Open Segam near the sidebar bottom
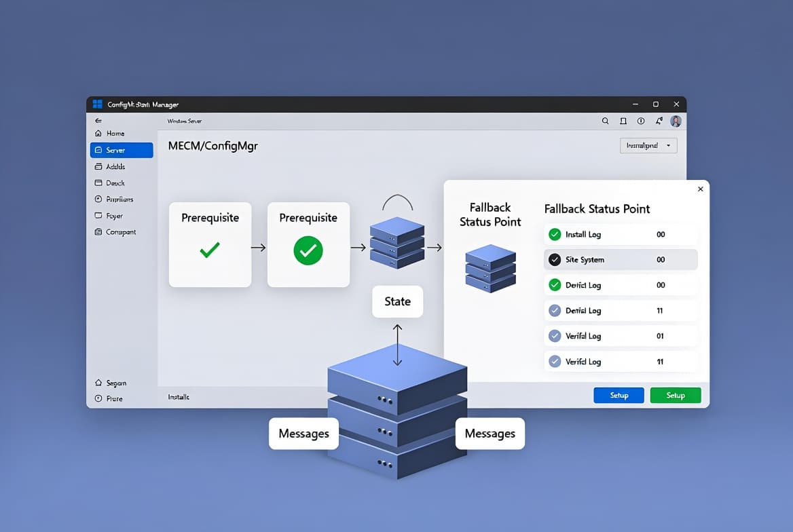The height and width of the screenshot is (532, 793). [x=122, y=383]
